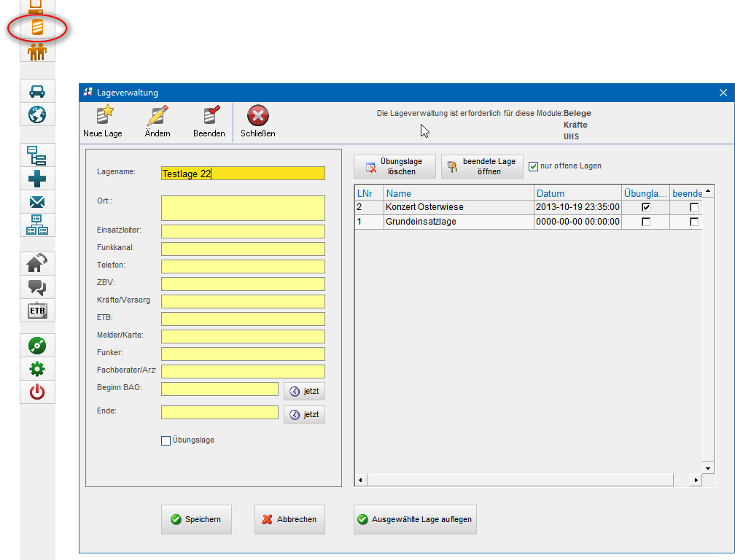This screenshot has width=735, height=560.
Task: Click 'jetzt' button beside Beginn BAO
Action: pyautogui.click(x=304, y=391)
